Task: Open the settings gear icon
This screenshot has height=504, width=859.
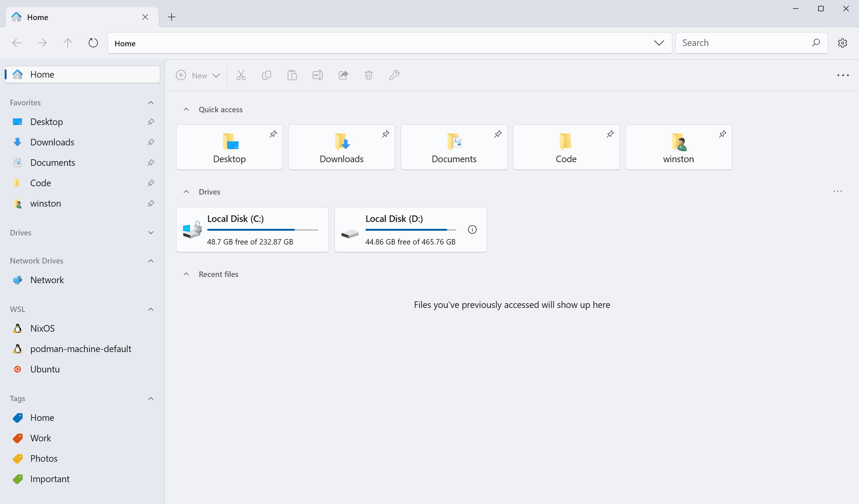Action: coord(843,43)
